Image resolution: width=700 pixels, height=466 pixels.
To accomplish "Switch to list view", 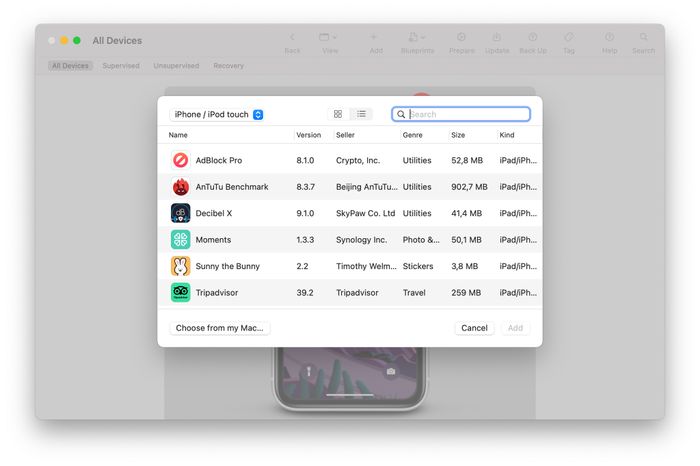I will 362,115.
